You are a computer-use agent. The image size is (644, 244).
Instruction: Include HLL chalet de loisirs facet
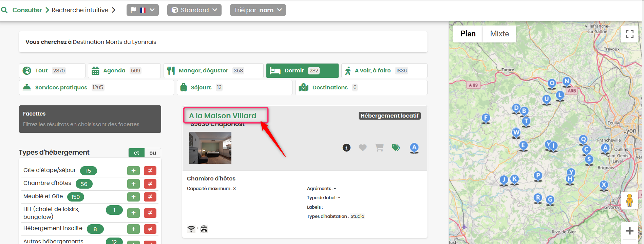(133, 213)
